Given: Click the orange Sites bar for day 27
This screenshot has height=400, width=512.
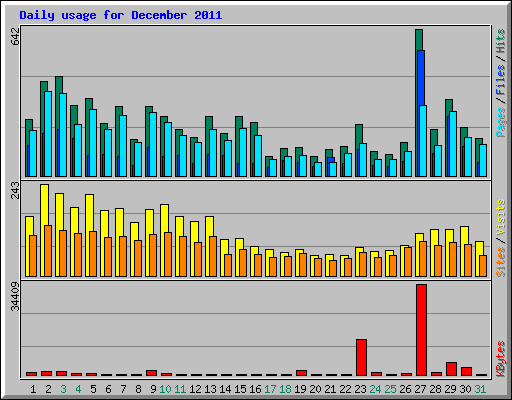Looking at the screenshot, I should 423,259.
